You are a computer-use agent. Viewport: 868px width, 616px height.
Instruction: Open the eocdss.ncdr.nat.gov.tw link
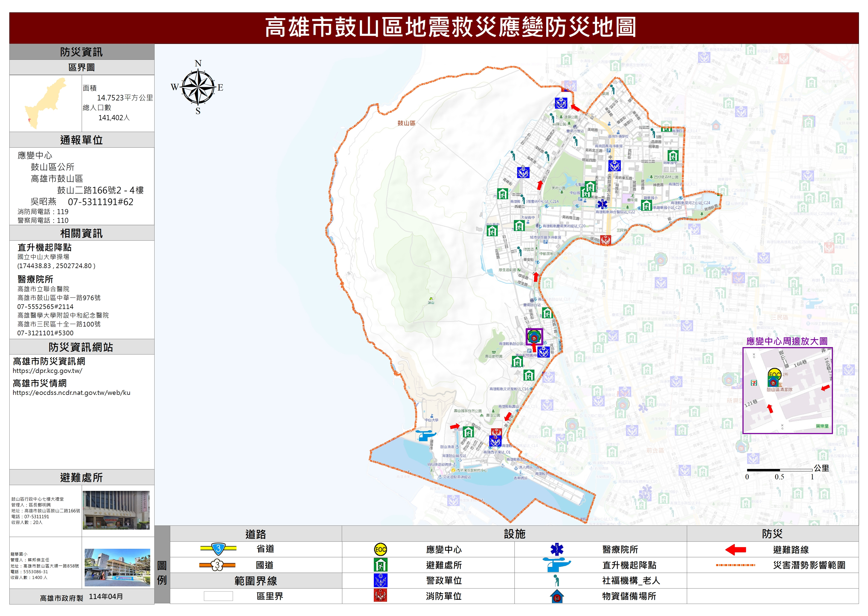tap(71, 393)
